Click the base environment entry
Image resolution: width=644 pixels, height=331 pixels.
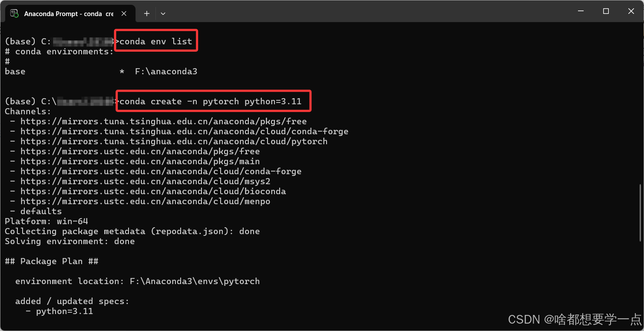click(14, 71)
